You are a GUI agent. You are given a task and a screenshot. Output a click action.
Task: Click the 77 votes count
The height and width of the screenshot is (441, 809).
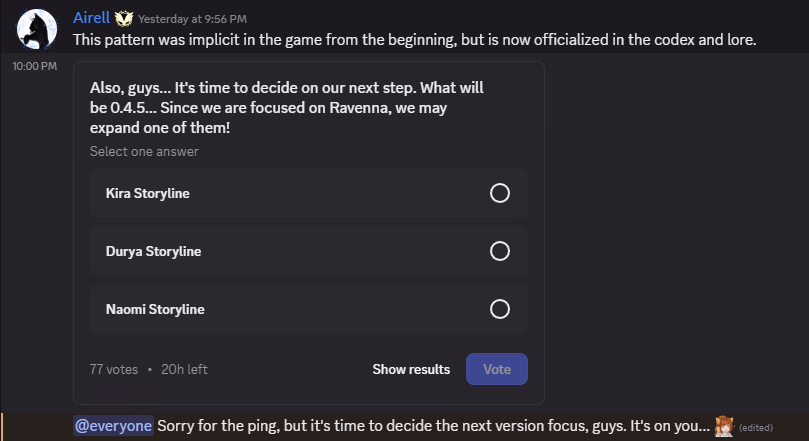click(114, 369)
